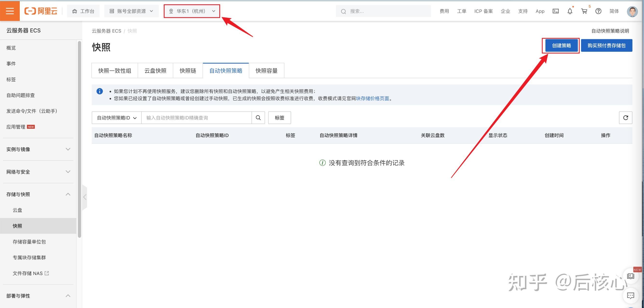Open the 华东1（杭州）region dropdown

[192, 11]
